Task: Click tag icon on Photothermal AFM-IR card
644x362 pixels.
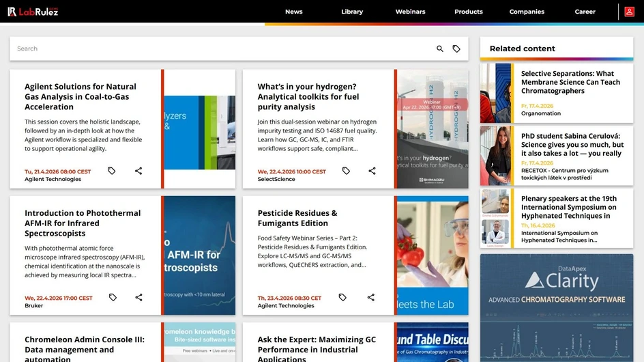Action: coord(113,297)
